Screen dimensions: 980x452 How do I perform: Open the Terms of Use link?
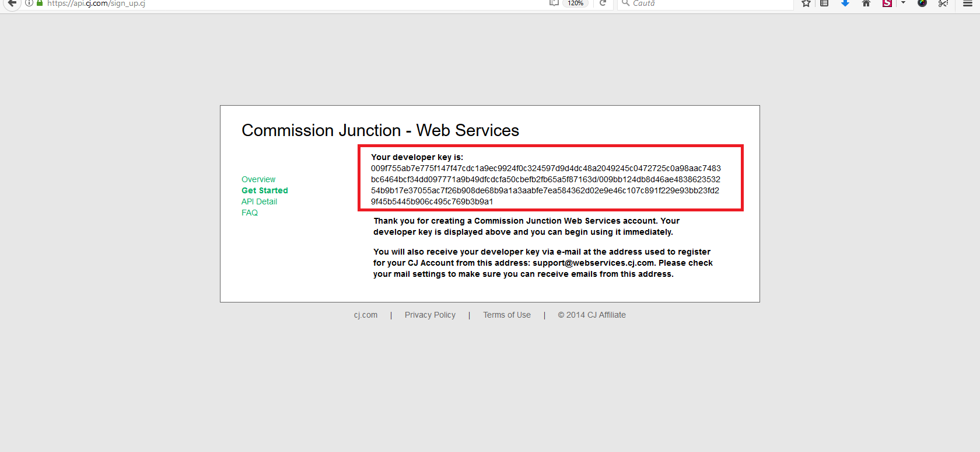[x=507, y=315]
